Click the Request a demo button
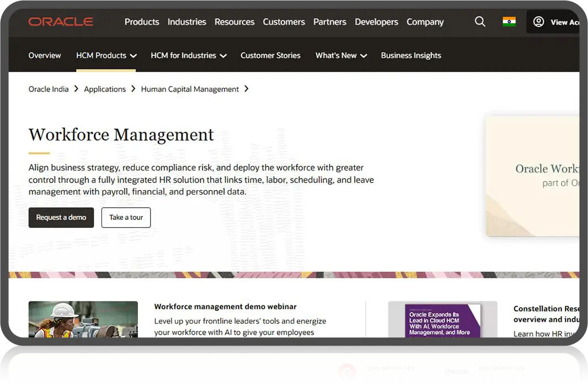Viewport: 588px width, 387px height. (x=61, y=217)
